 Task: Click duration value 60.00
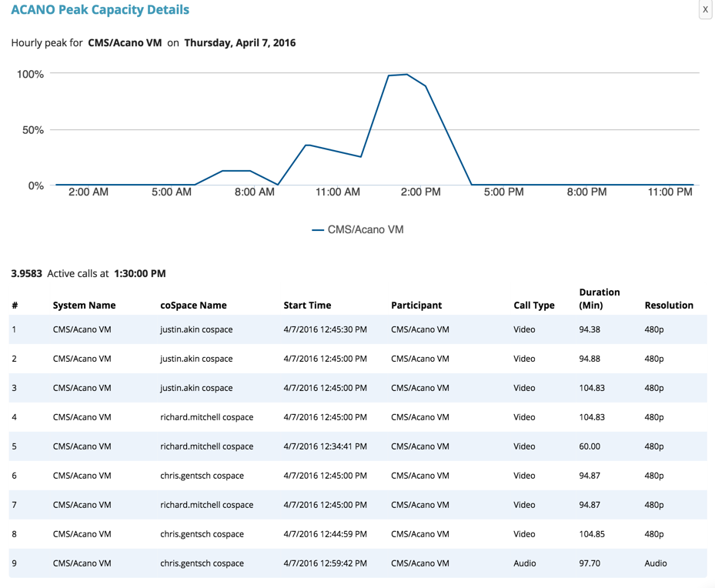[590, 446]
